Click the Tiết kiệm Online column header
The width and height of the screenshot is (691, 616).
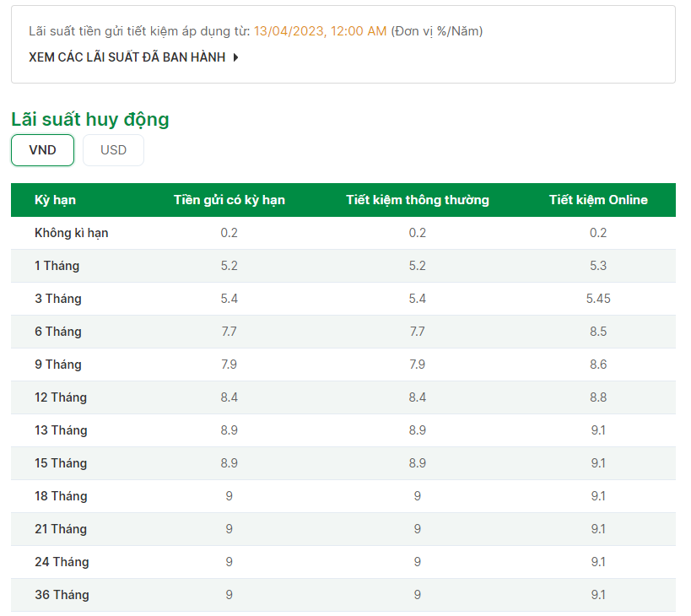[x=598, y=200]
